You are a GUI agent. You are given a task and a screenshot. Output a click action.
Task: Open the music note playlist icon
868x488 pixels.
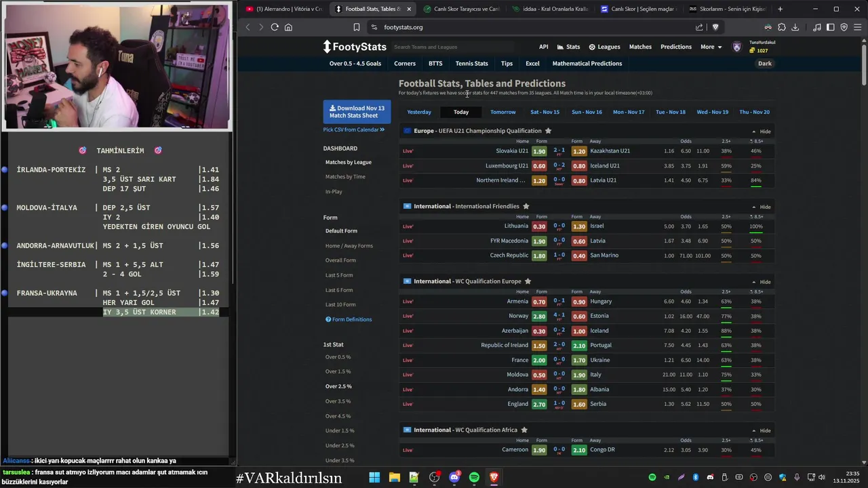[x=816, y=27]
